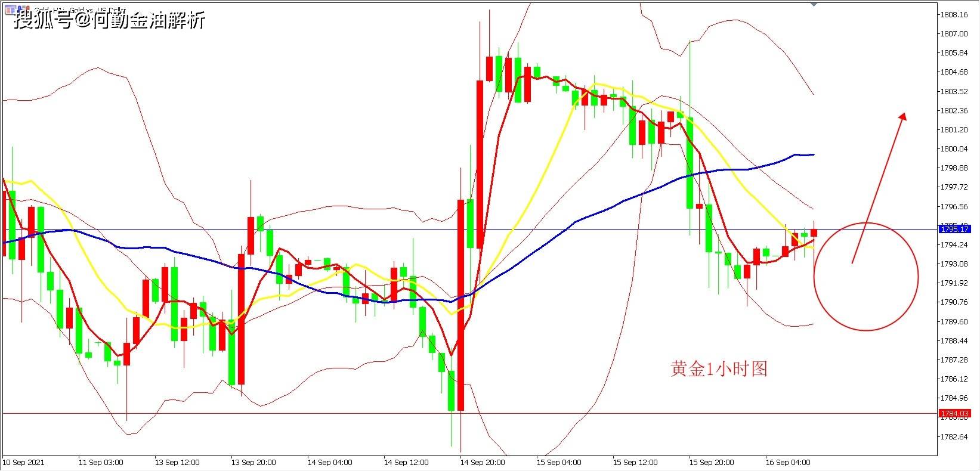The image size is (980, 471).
Task: Click the 1803.52 price axis label
Action: 954,91
